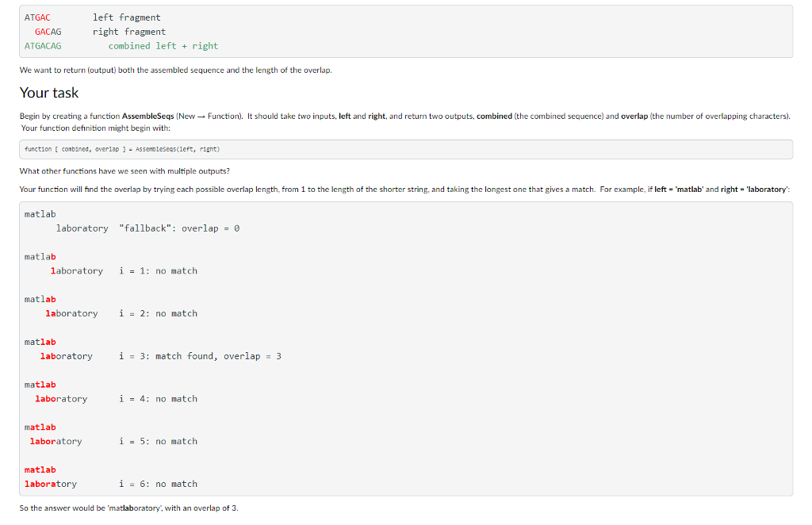Click the 'left fragment' label
This screenshot has width=812, height=525.
tap(126, 17)
